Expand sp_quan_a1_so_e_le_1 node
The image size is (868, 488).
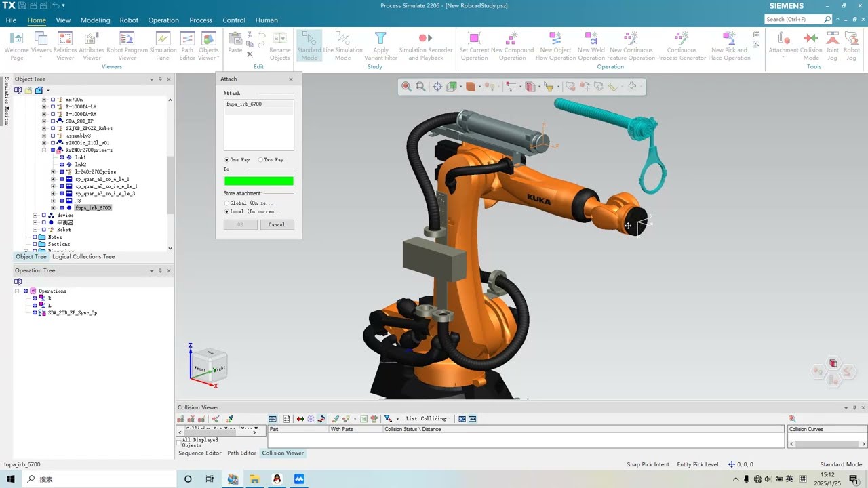coord(53,179)
